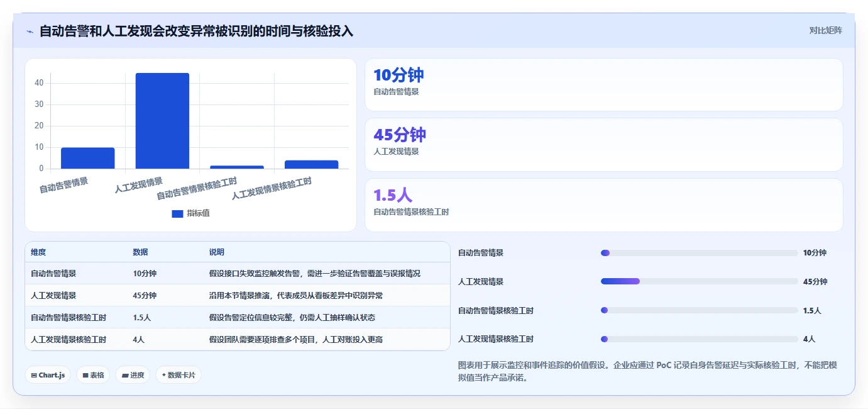Viewport: 868px width, 409px height.
Task: Click the Chart.js tag
Action: [48, 375]
